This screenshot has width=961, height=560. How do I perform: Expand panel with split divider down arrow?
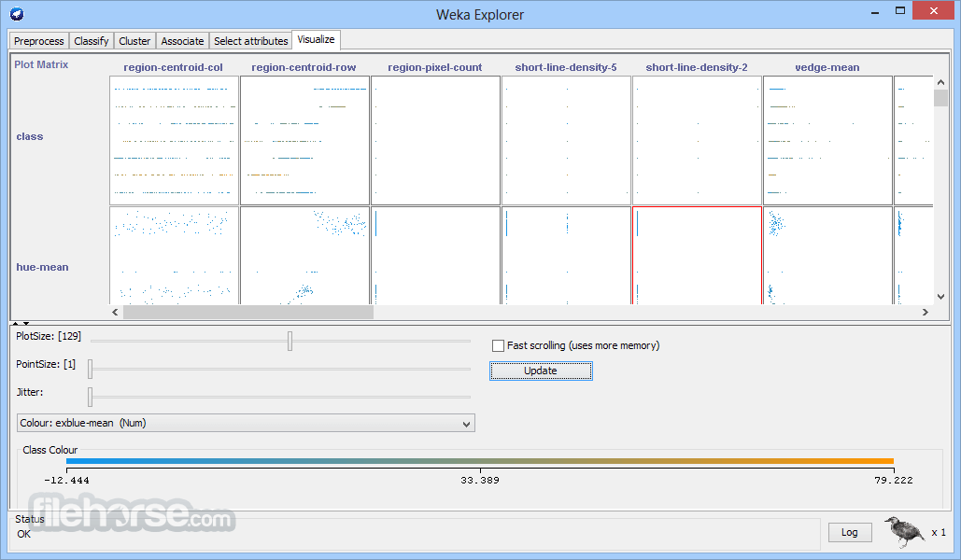click(x=26, y=323)
